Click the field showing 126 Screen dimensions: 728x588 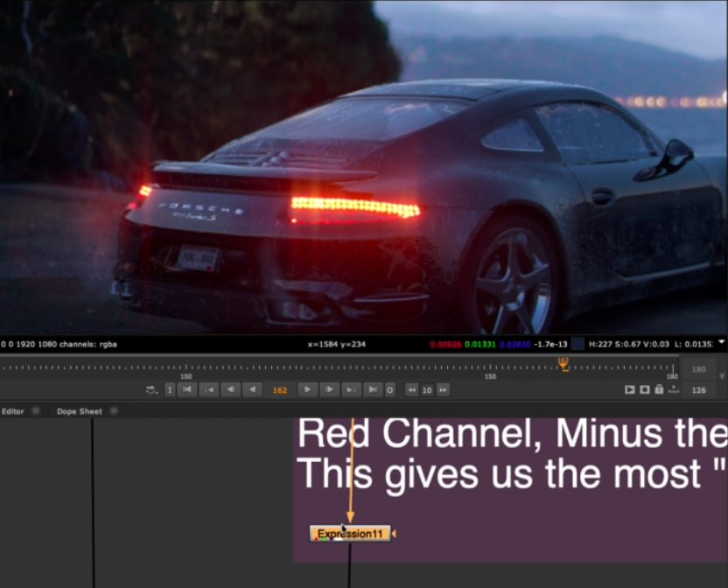(x=699, y=390)
